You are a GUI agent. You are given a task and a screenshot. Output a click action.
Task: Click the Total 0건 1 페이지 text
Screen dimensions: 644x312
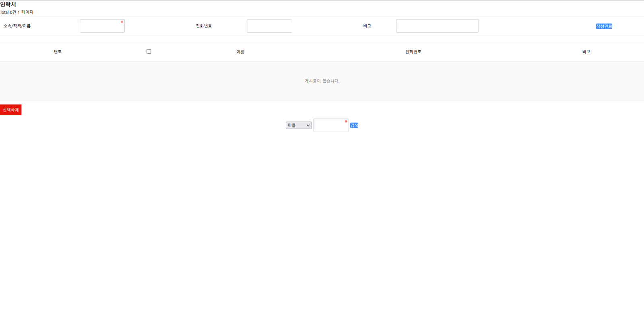pos(17,12)
